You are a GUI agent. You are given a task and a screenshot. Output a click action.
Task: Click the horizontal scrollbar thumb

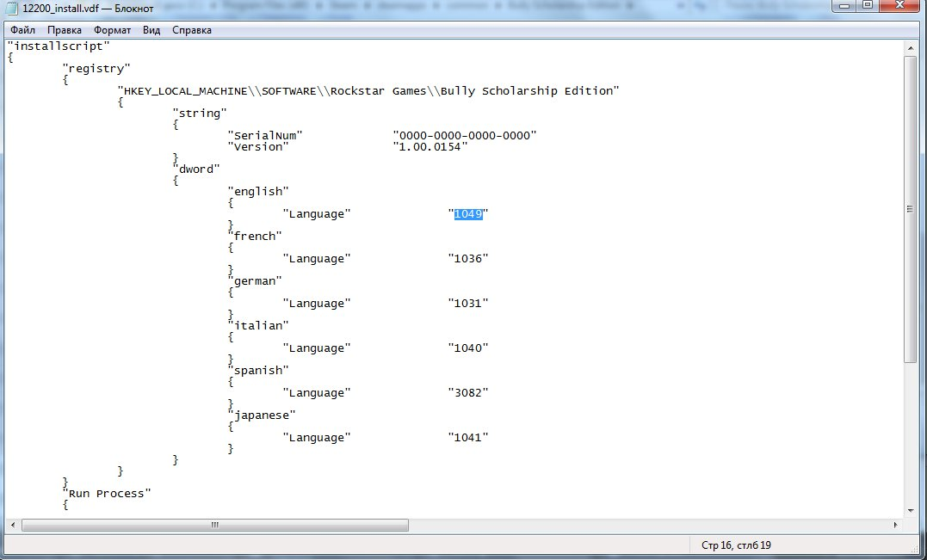215,525
